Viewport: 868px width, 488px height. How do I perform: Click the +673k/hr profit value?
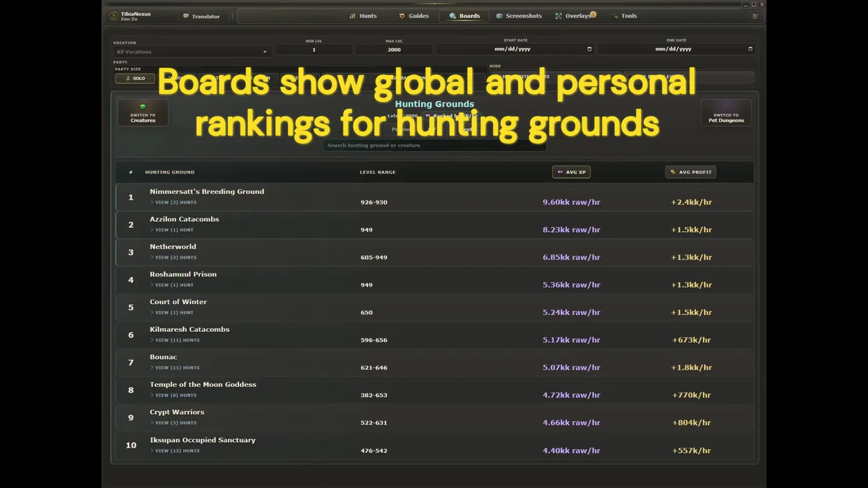tap(691, 340)
